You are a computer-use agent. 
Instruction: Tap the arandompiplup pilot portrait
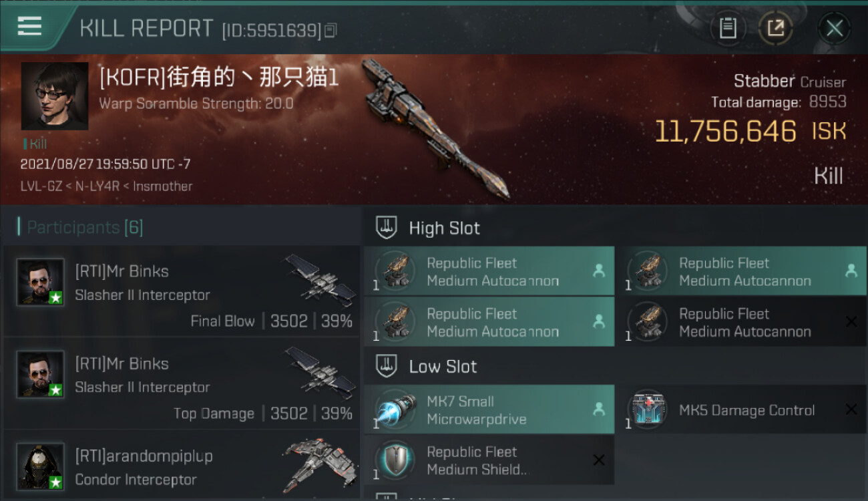(41, 466)
